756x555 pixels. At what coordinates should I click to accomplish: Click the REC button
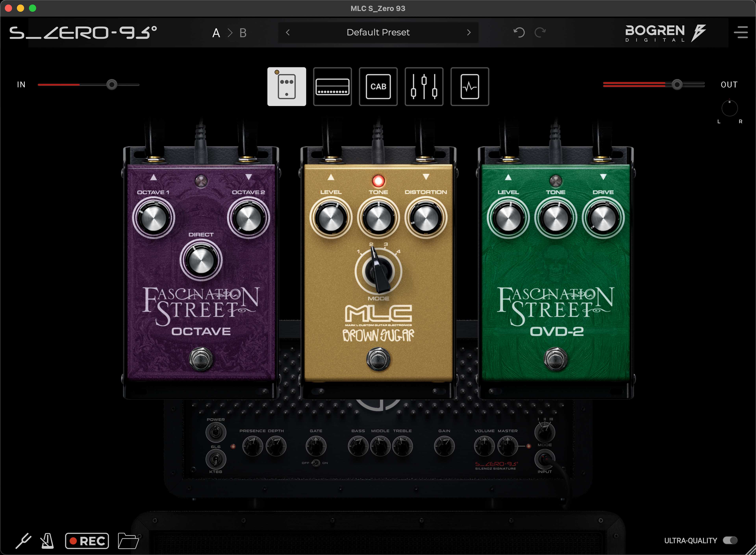coord(87,541)
